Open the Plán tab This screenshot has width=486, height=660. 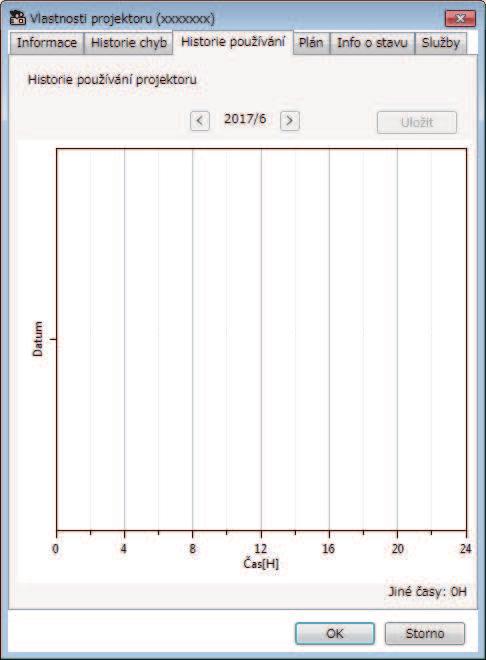[x=311, y=43]
